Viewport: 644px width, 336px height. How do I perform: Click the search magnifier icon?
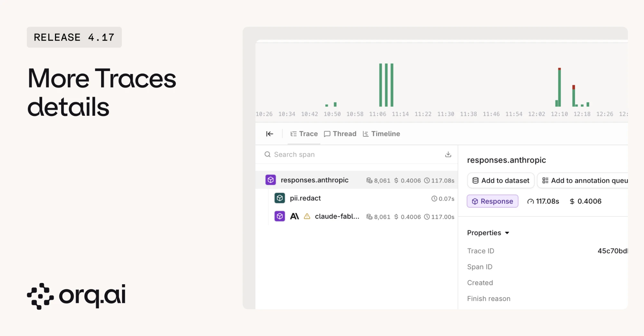[x=267, y=154]
